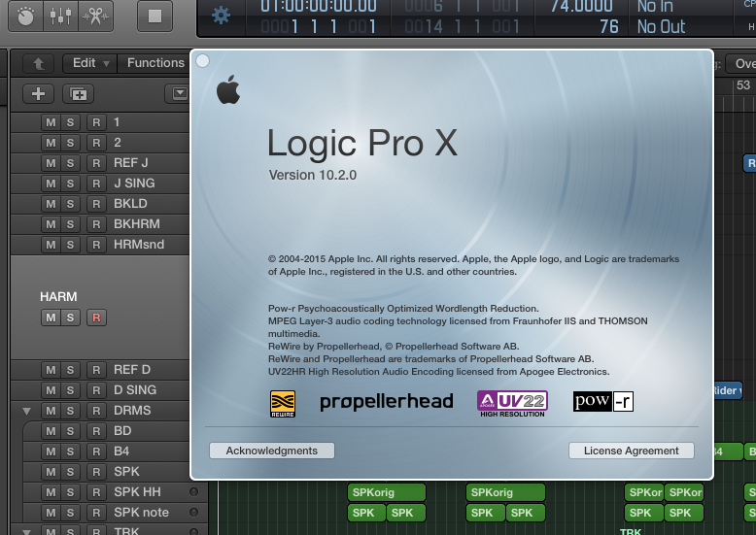The height and width of the screenshot is (535, 756).
Task: Select the HARM track name
Action: (x=58, y=296)
